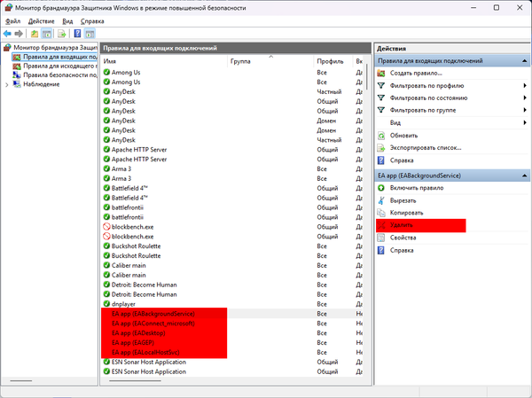This screenshot has width=532, height=398.
Task: Click the Свойства icon
Action: pos(381,238)
